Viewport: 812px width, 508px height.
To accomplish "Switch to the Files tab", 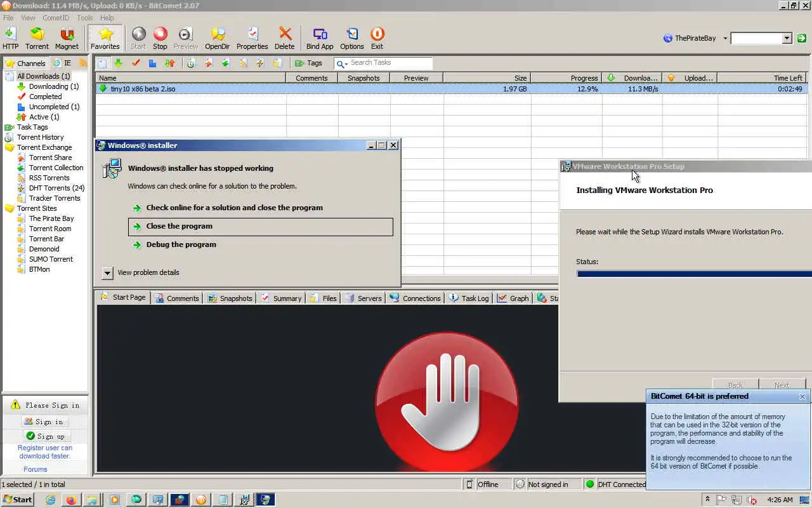I will (x=324, y=298).
